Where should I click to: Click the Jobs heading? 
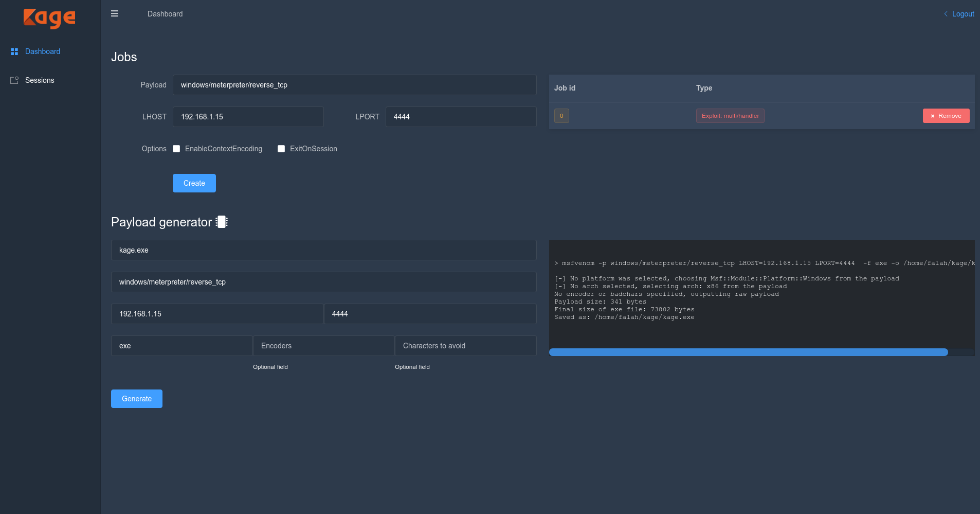tap(124, 57)
